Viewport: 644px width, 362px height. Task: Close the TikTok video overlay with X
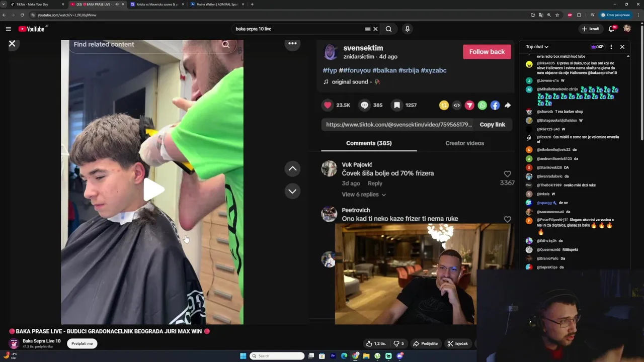pos(12,44)
